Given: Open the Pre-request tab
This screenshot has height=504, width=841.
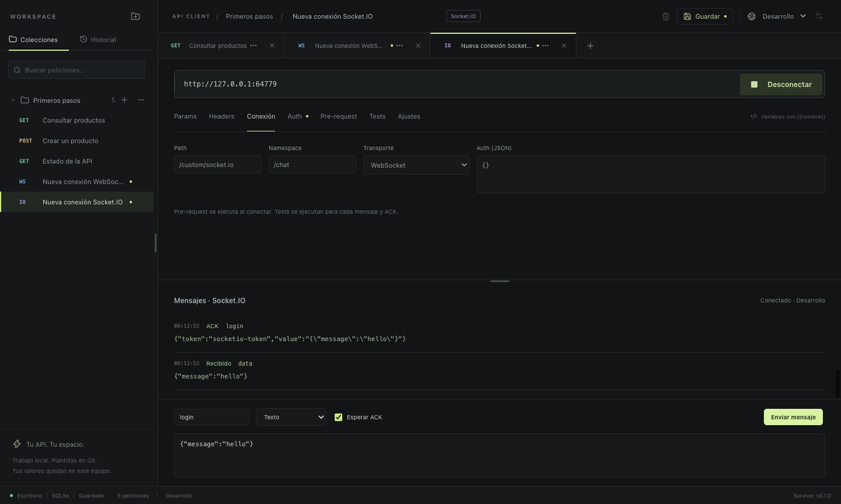Looking at the screenshot, I should tap(339, 116).
